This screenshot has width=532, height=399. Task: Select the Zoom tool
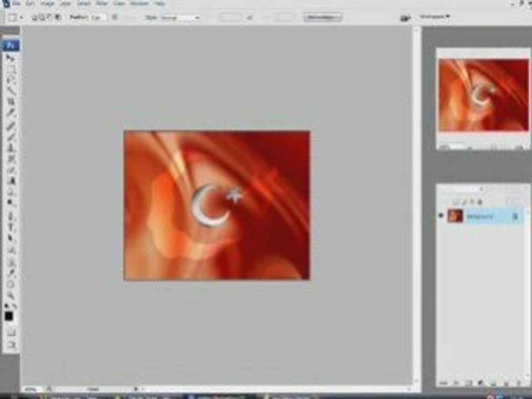(x=11, y=295)
